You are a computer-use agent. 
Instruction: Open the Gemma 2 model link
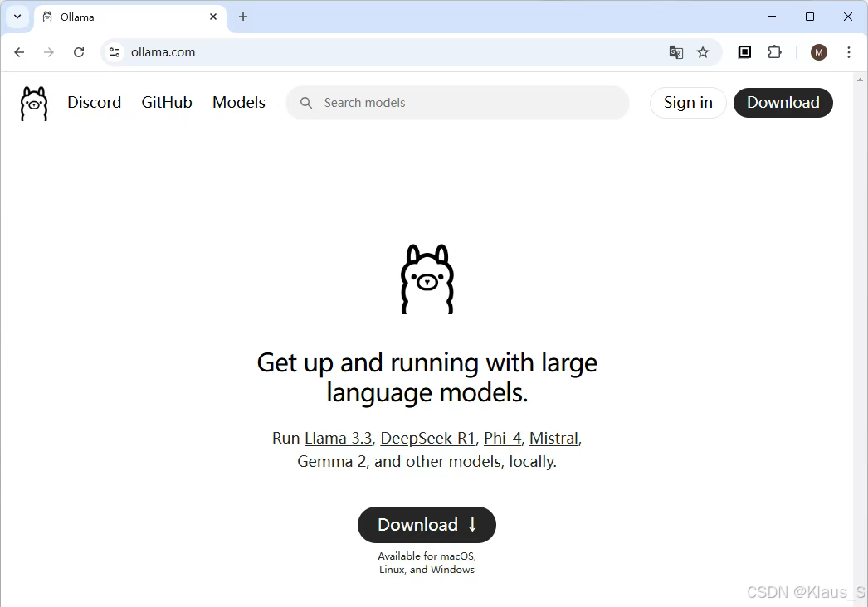[x=332, y=462]
